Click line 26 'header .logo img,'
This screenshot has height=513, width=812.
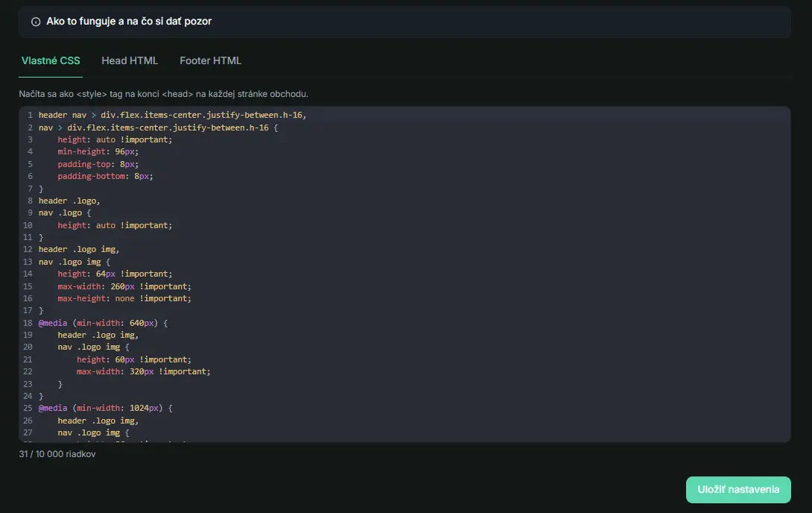pyautogui.click(x=98, y=421)
